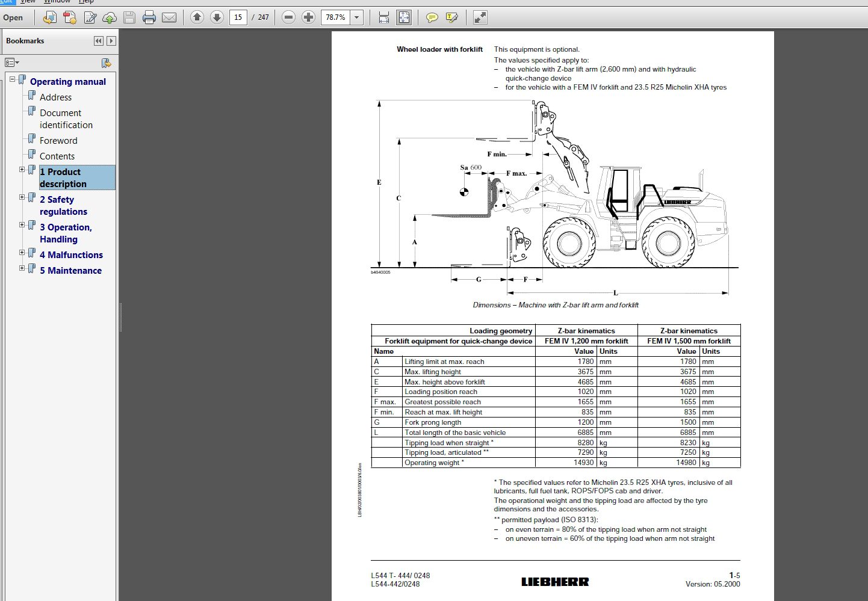The image size is (868, 601).
Task: Open the new bookmark icon in Bookmarks panel
Action: [x=106, y=63]
